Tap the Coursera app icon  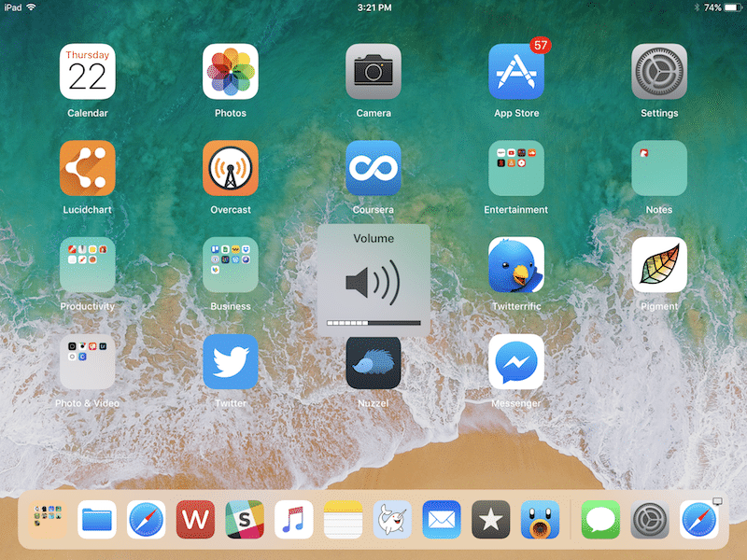pos(373,169)
